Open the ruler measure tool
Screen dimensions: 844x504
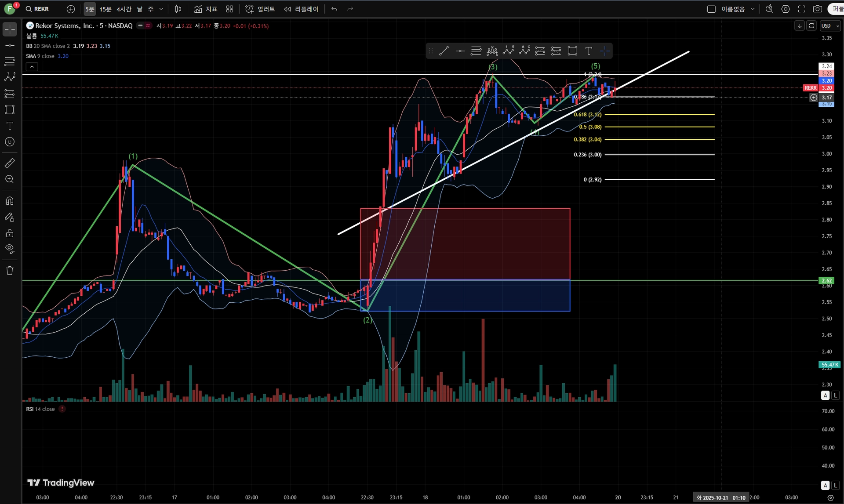point(10,163)
